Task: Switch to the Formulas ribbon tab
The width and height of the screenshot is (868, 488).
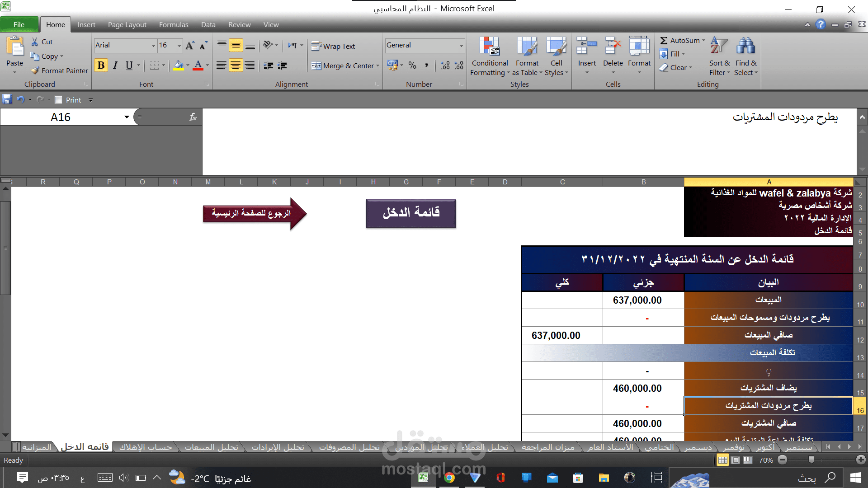Action: [173, 24]
